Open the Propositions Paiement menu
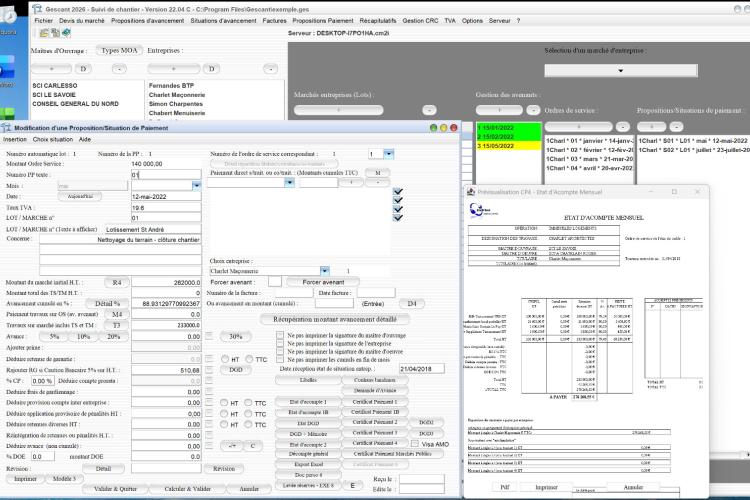The height and width of the screenshot is (500, 750). tap(323, 21)
